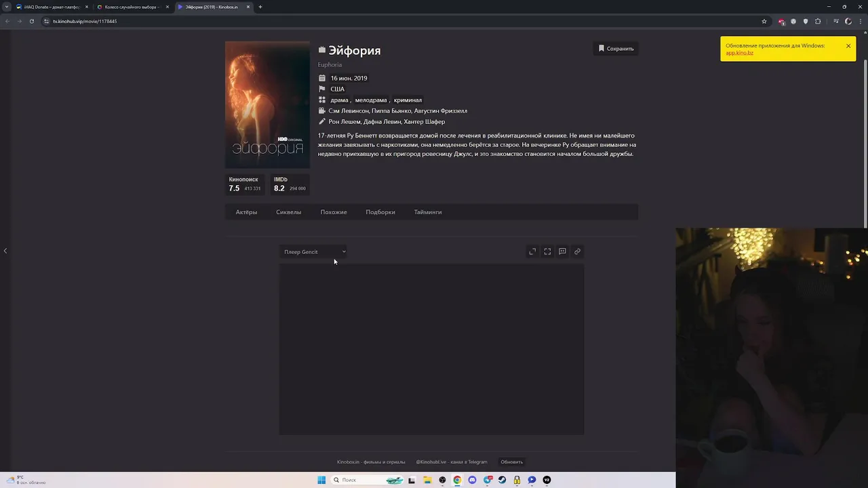Open the Chrome profile avatar
The height and width of the screenshot is (488, 868).
848,21
